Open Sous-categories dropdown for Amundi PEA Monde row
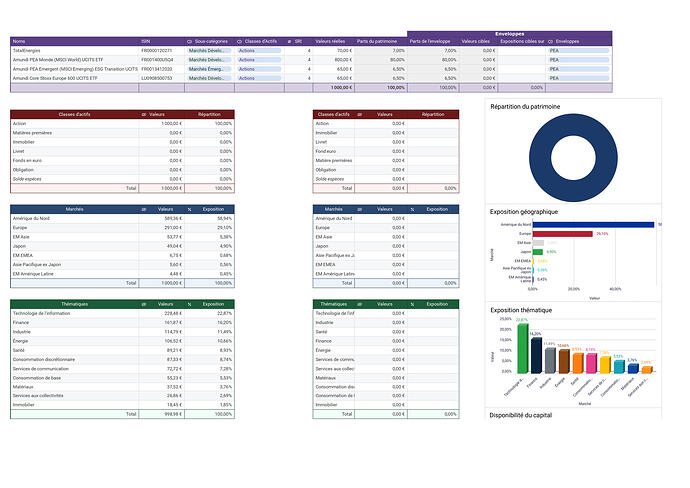 tap(209, 60)
